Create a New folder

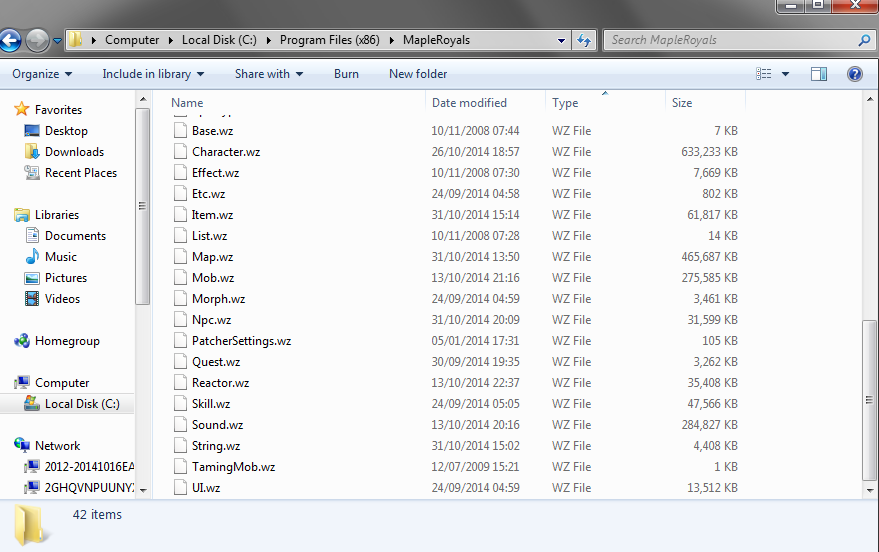click(418, 74)
